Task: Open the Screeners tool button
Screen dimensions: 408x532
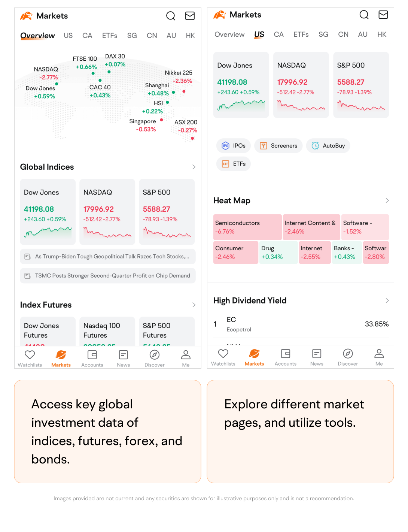Action: (x=278, y=146)
